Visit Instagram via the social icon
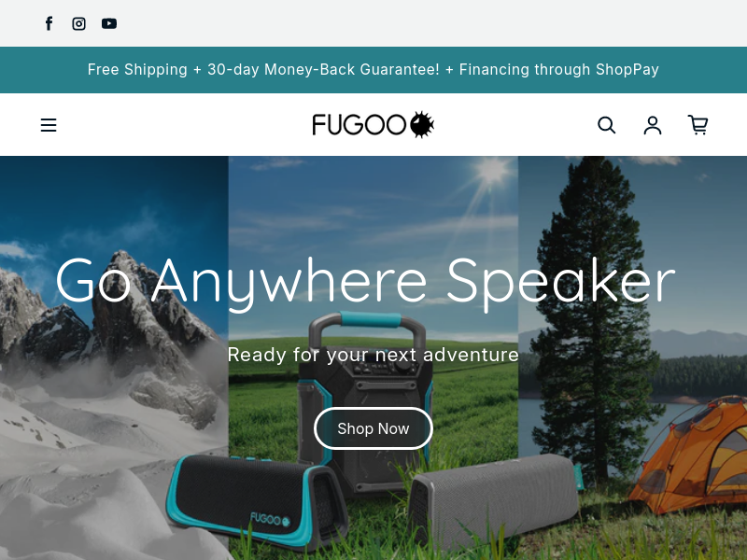The height and width of the screenshot is (560, 747). [79, 23]
